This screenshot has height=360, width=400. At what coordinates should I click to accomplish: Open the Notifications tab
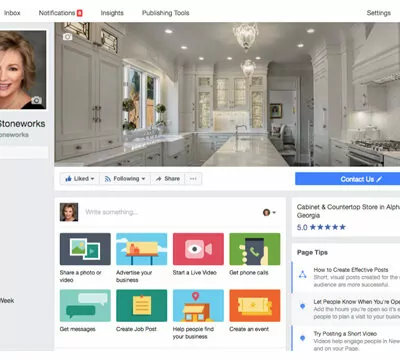(60, 13)
